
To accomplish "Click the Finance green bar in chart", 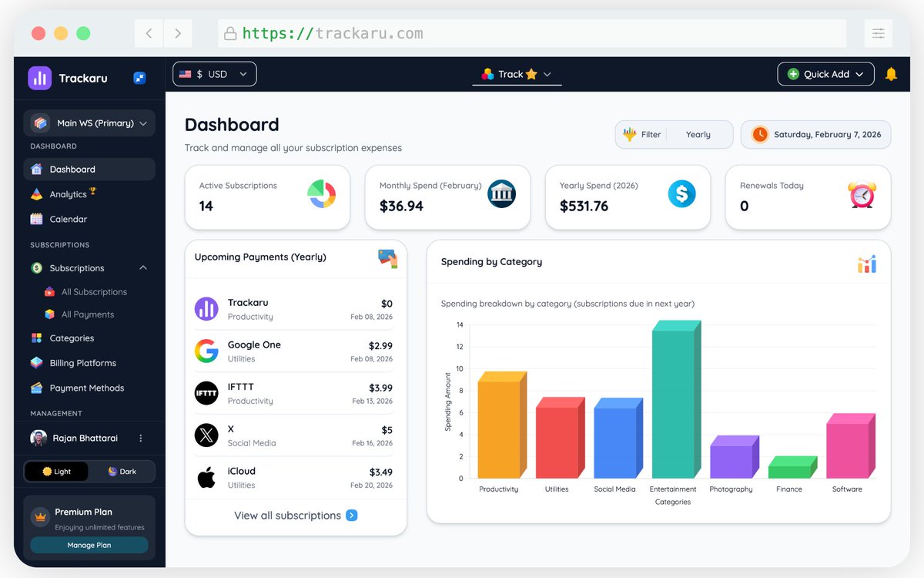I will pyautogui.click(x=792, y=467).
